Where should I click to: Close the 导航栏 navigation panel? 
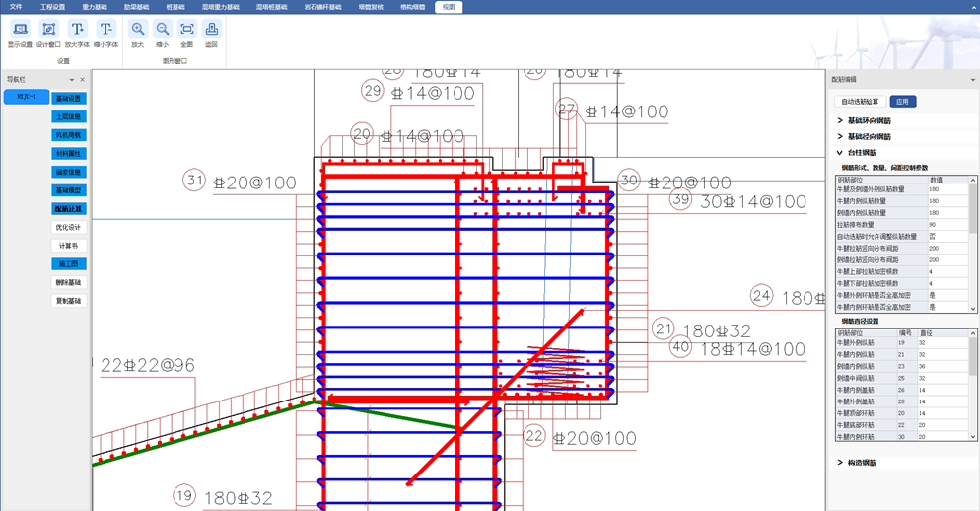point(83,80)
